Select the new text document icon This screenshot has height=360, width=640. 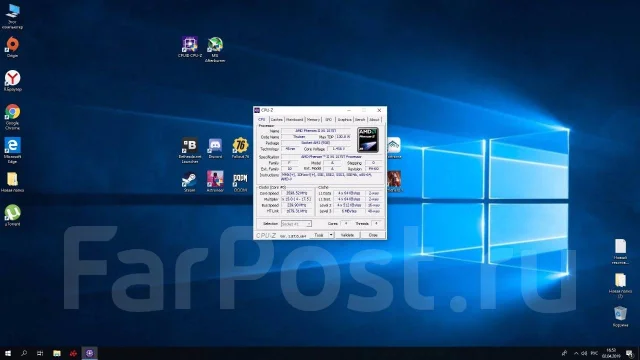[620, 251]
